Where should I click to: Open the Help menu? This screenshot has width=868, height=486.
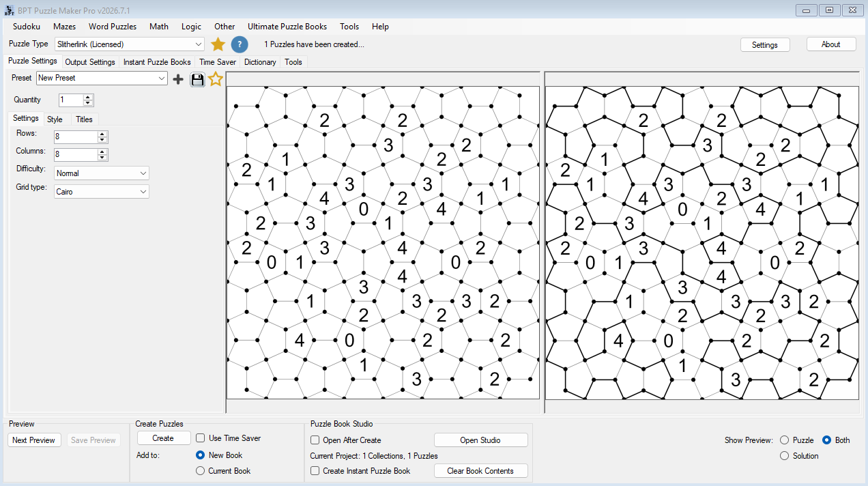(x=381, y=27)
